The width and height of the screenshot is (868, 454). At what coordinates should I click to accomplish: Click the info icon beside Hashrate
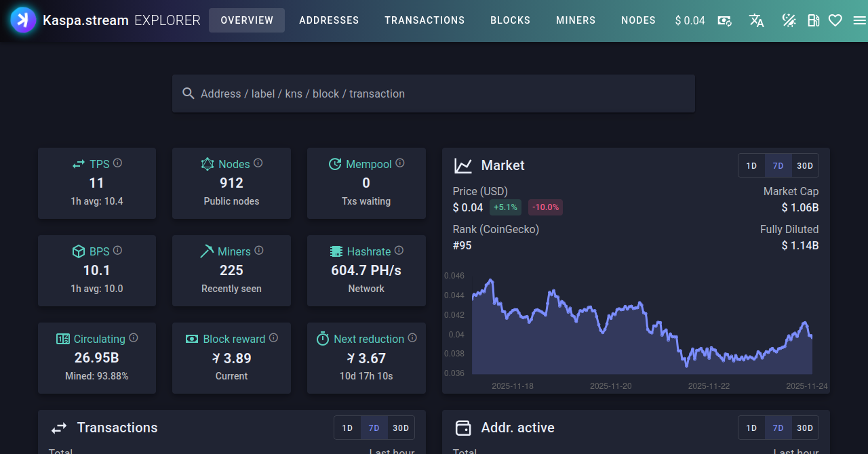[399, 251]
